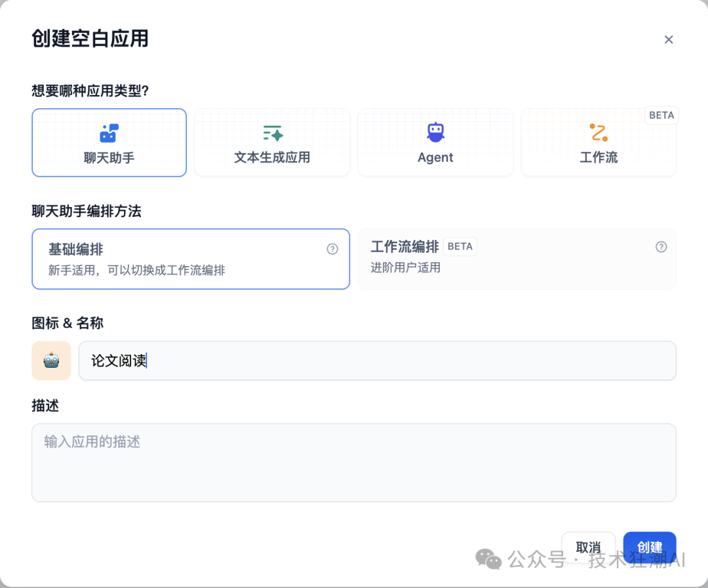The height and width of the screenshot is (588, 708).
Task: Open help tooltip for 工作流编排
Action: point(661,247)
